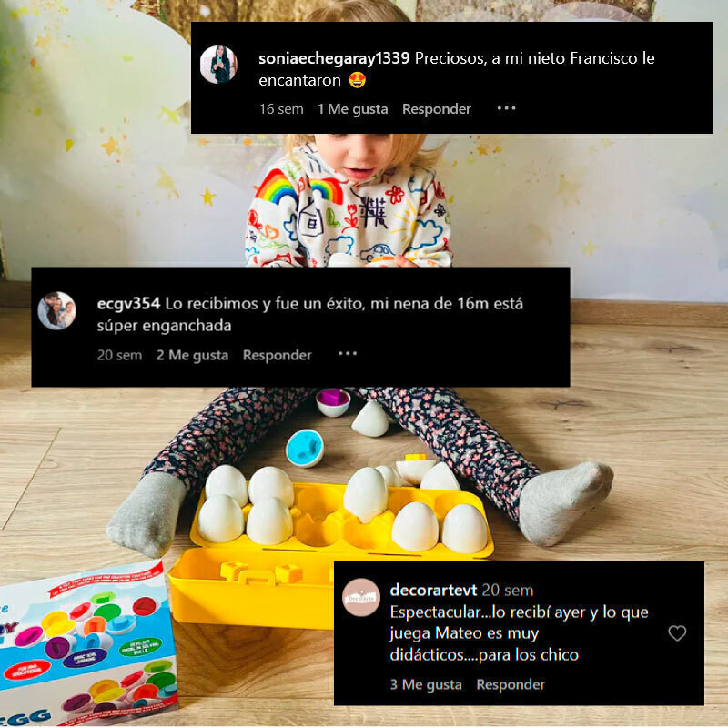Open ecgv354's profile avatar
The width and height of the screenshot is (728, 728).
56,310
